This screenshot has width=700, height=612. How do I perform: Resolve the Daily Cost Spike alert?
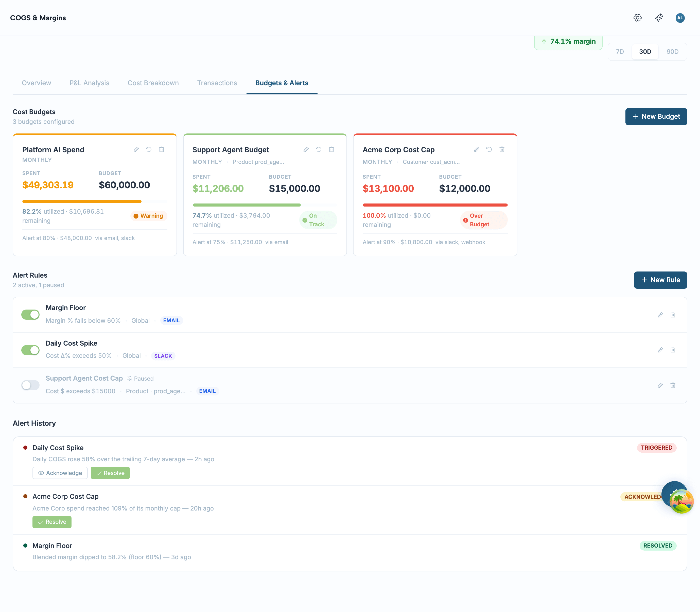click(110, 473)
